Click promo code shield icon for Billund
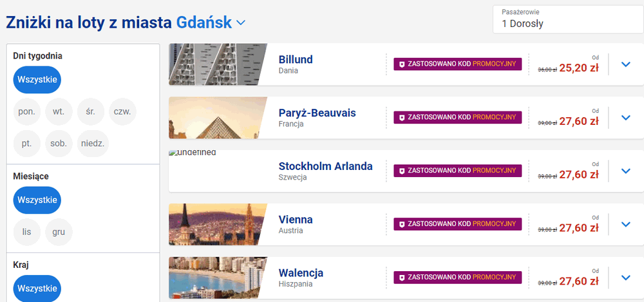 (x=402, y=64)
